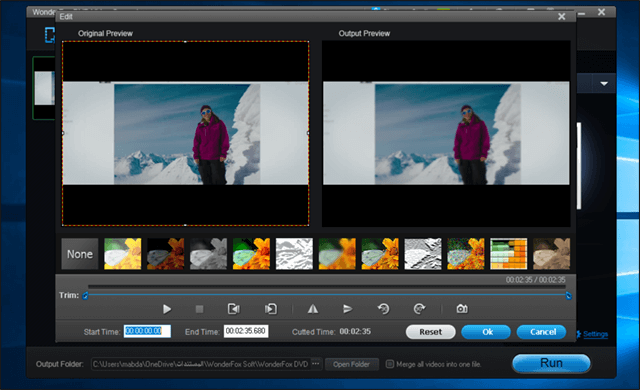Apply the saturated green-orange effect thumbnail

point(251,254)
